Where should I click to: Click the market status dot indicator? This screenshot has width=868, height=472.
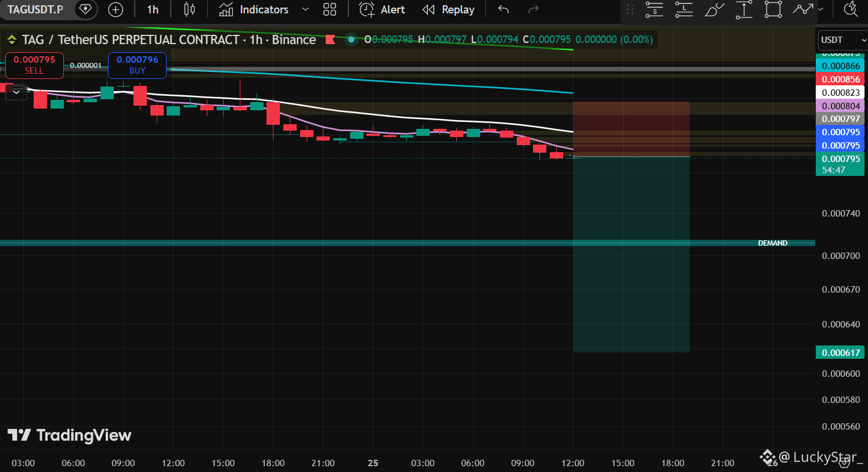coord(351,39)
